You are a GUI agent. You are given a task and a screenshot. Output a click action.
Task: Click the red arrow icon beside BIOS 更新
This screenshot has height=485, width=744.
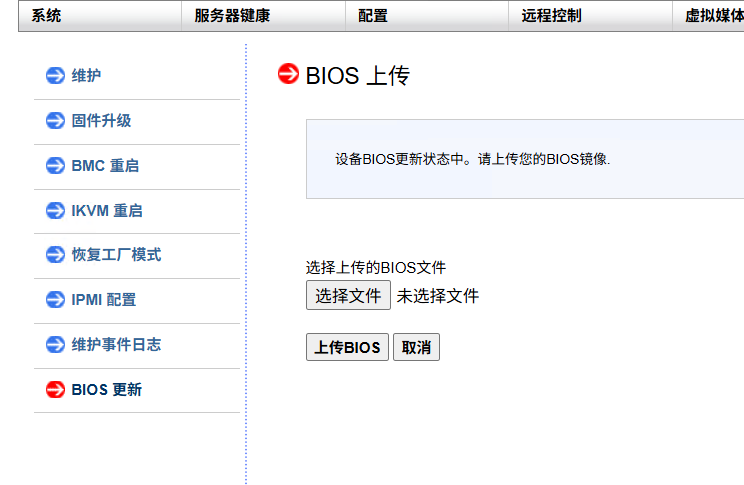tap(55, 390)
